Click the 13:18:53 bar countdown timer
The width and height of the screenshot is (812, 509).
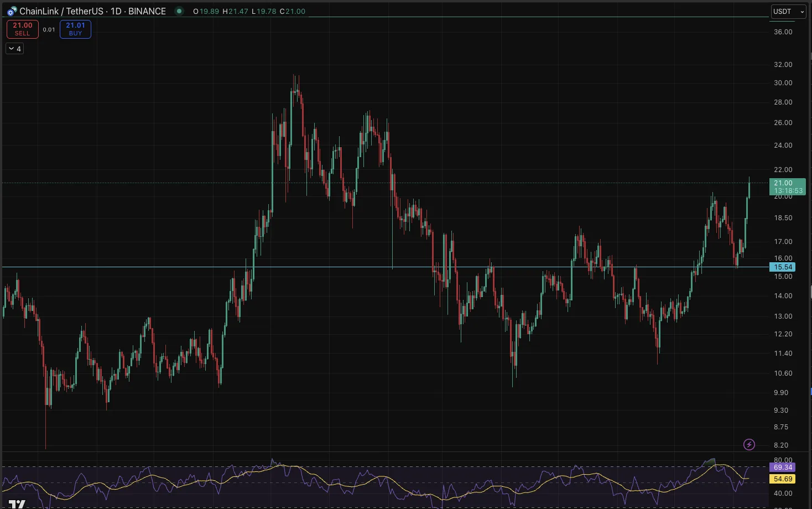[788, 190]
